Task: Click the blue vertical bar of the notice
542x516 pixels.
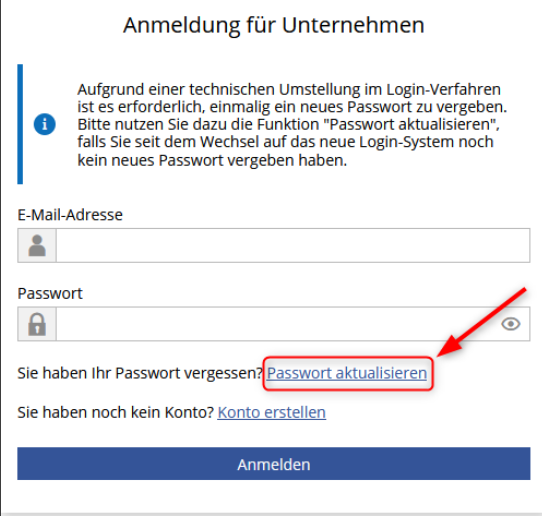Action: tap(20, 124)
